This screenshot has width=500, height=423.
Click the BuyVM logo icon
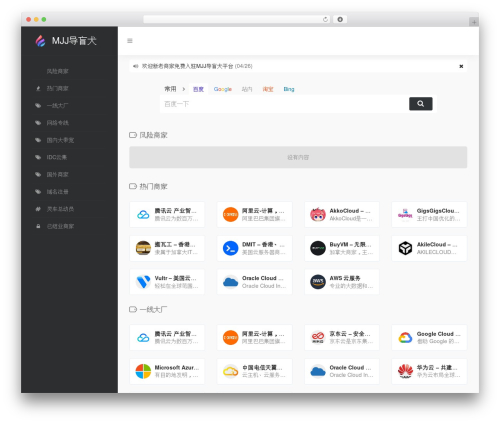318,248
